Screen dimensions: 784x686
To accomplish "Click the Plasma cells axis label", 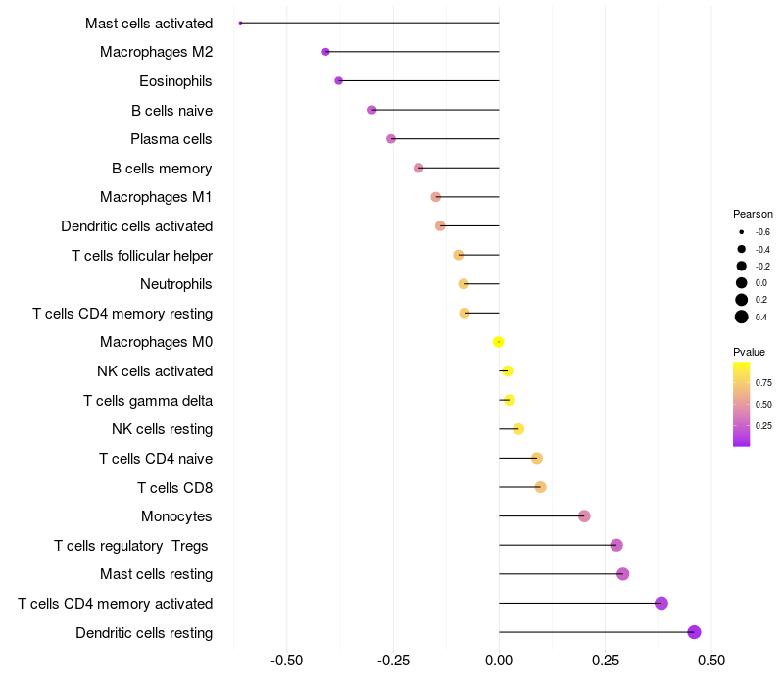I will (x=171, y=139).
